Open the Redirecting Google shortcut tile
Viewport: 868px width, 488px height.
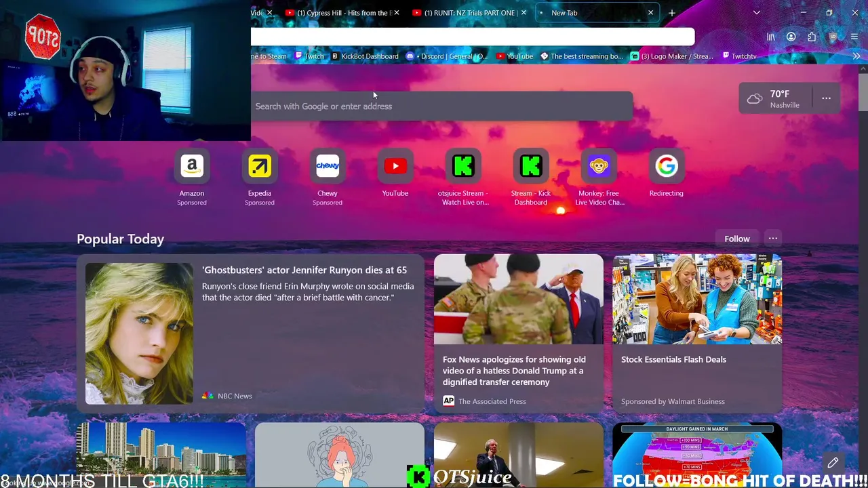point(667,167)
